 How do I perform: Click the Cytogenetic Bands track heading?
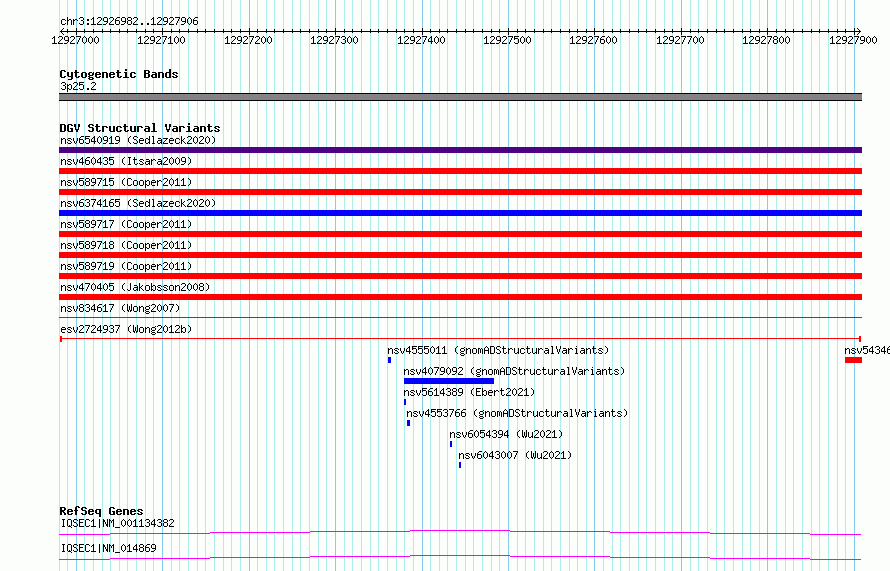[x=119, y=74]
